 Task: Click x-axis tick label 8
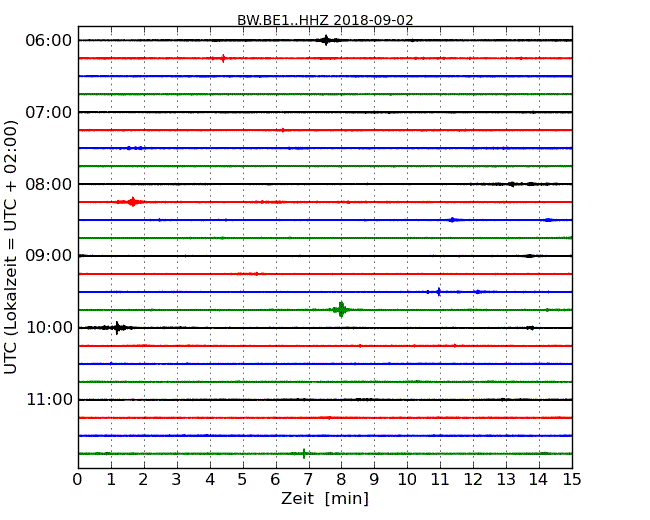341,479
